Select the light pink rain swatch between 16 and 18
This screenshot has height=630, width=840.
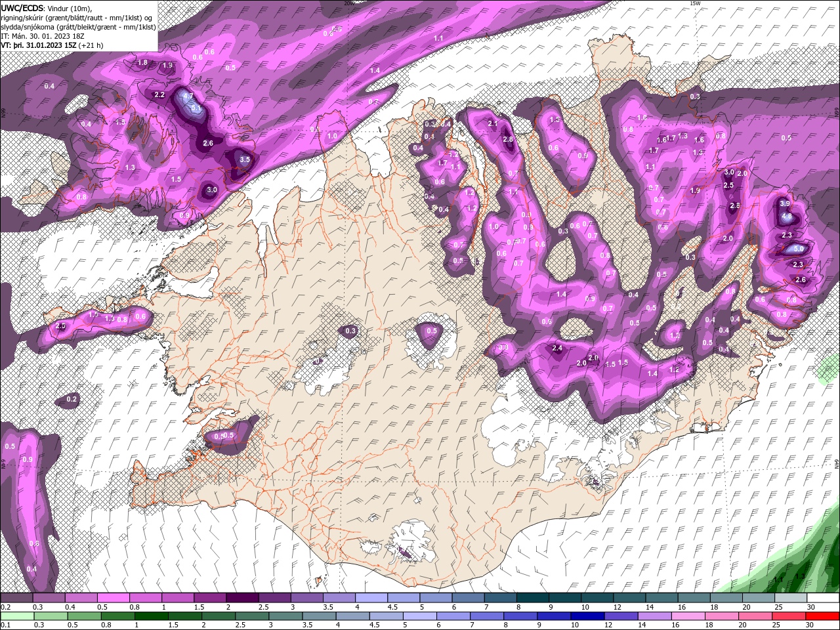click(688, 616)
